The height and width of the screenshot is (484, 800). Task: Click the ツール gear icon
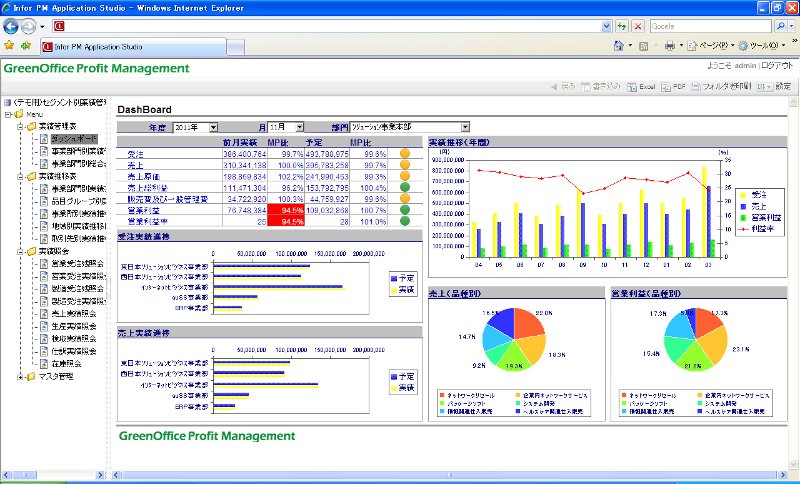point(743,46)
